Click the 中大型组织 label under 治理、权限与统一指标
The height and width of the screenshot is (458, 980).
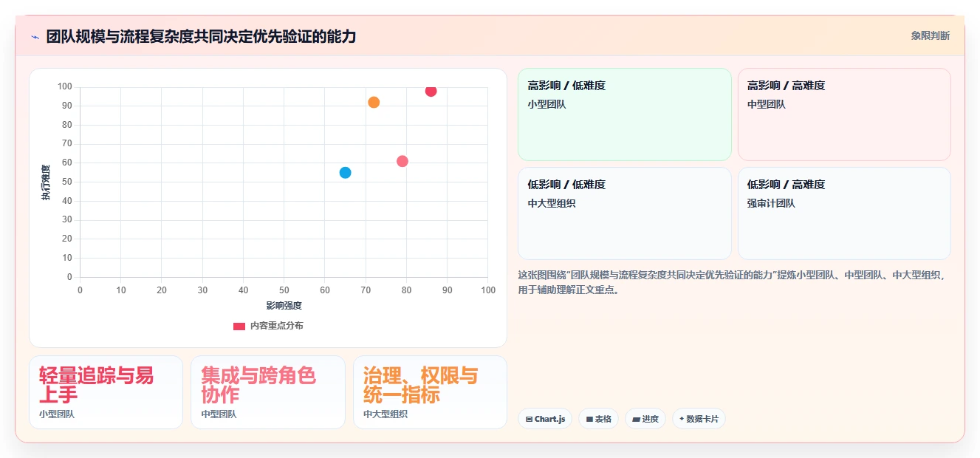[386, 414]
